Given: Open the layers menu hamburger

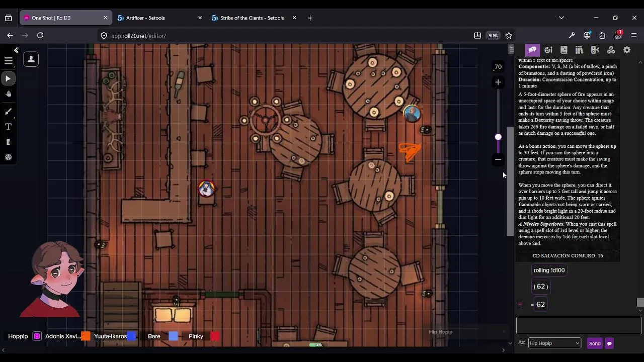Looking at the screenshot, I should (9, 61).
